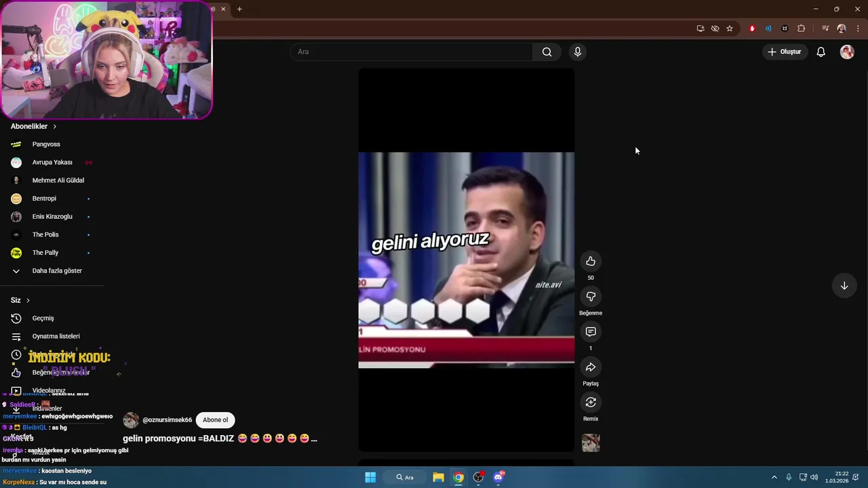This screenshot has width=868, height=488.
Task: Click the Abone ol subscribe button
Action: coord(216,420)
